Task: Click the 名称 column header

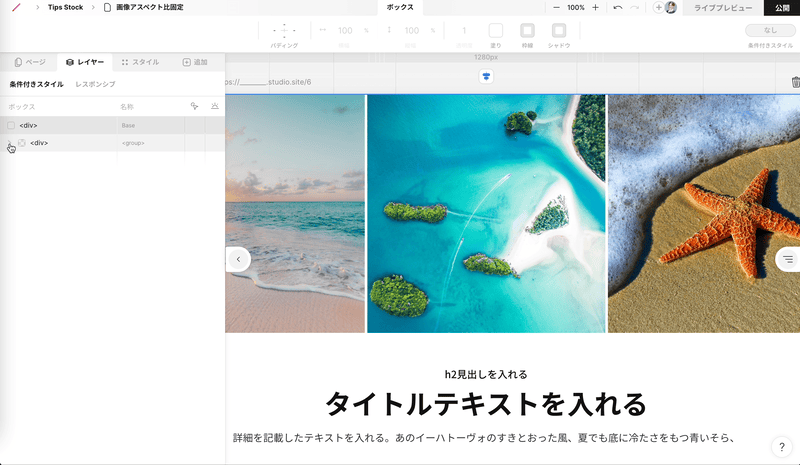Action: (x=127, y=107)
